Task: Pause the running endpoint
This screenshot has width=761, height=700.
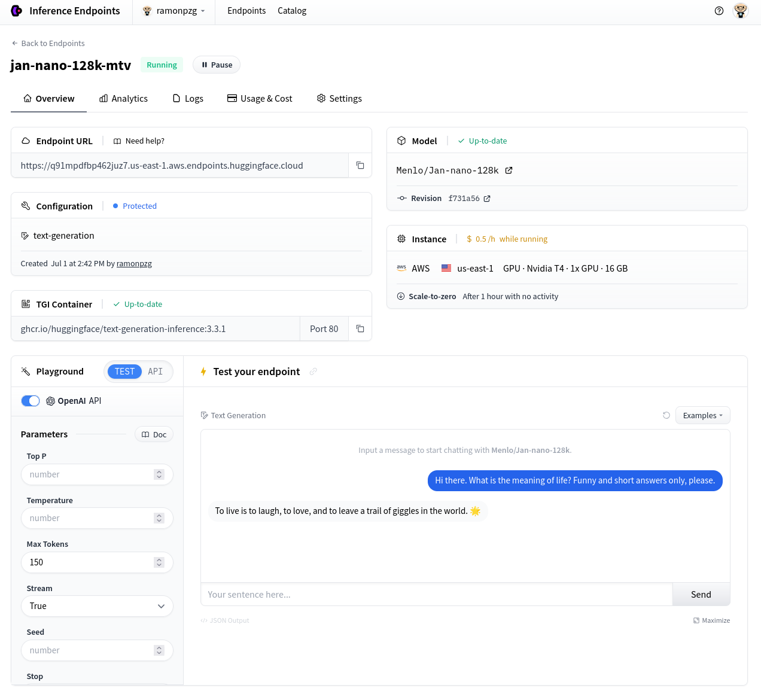Action: pos(217,65)
